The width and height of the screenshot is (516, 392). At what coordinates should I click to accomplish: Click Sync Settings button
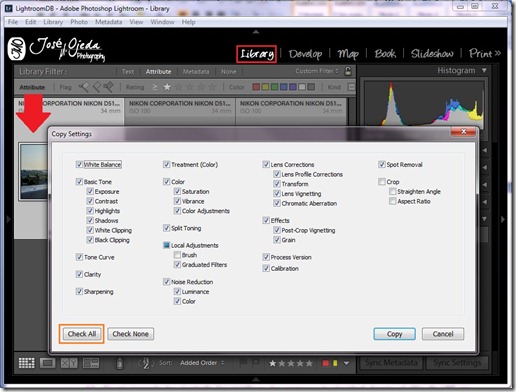point(457,363)
